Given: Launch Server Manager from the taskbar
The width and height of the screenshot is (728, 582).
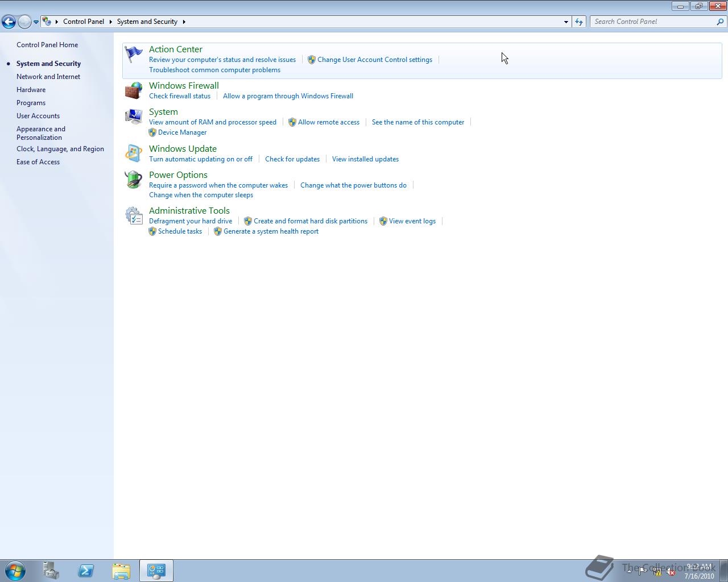Looking at the screenshot, I should [x=51, y=571].
